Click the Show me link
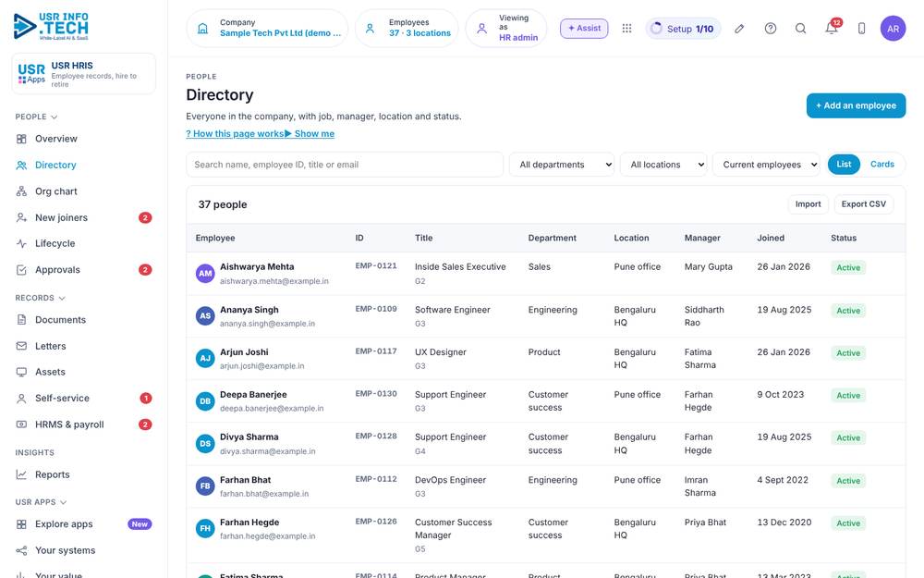Viewport: 924px width, 578px height. (310, 134)
